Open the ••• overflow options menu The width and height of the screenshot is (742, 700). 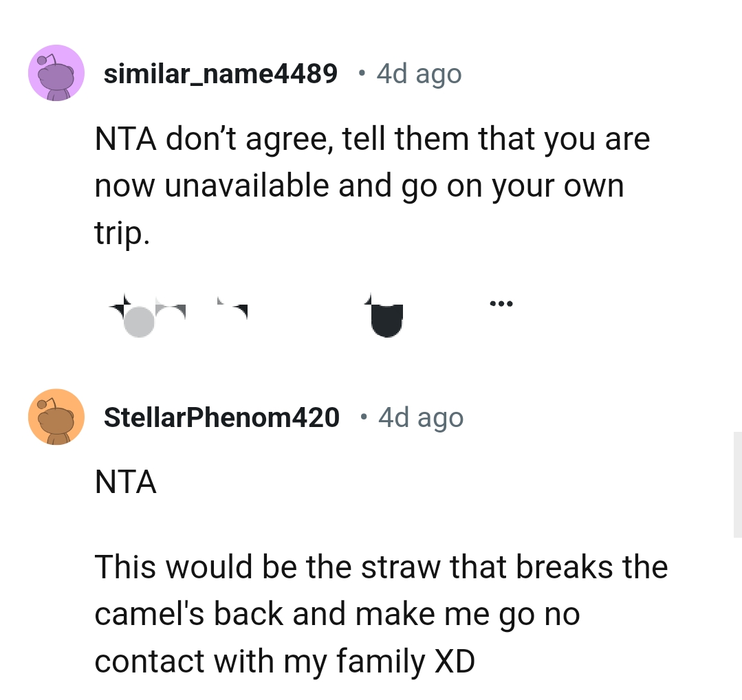501,303
